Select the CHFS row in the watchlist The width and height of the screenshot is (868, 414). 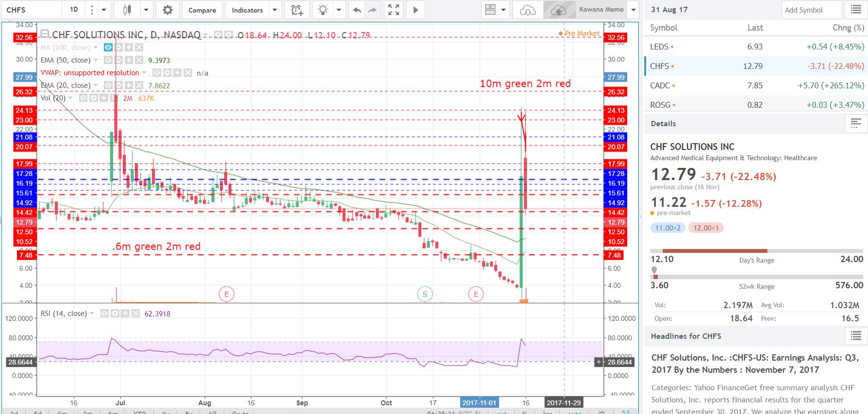coord(756,66)
